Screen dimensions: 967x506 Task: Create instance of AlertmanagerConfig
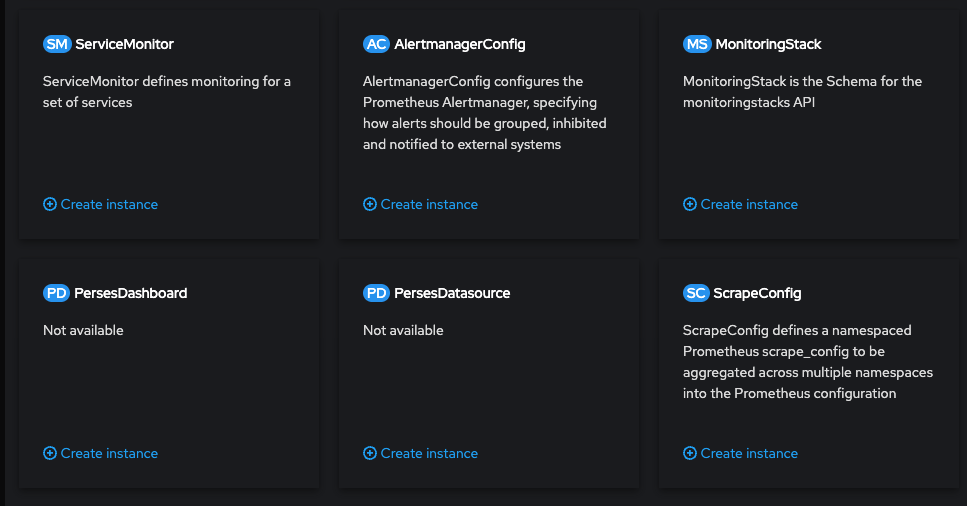click(429, 204)
